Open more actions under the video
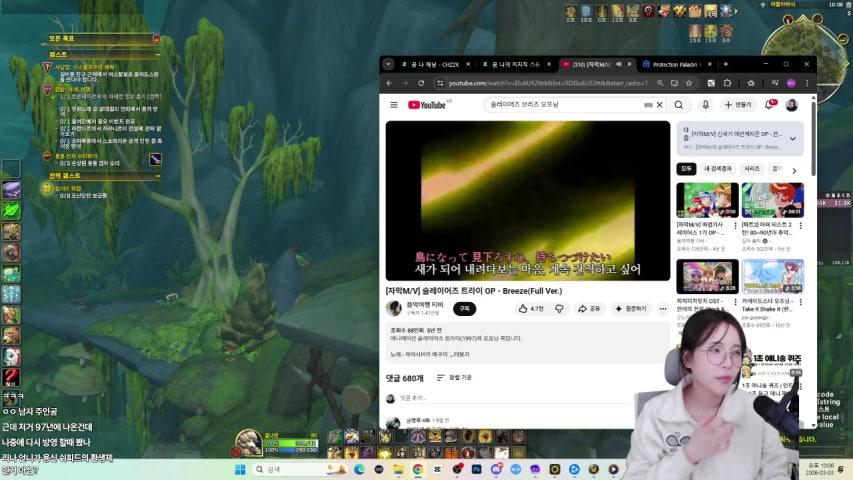Image resolution: width=853 pixels, height=480 pixels. (x=663, y=309)
